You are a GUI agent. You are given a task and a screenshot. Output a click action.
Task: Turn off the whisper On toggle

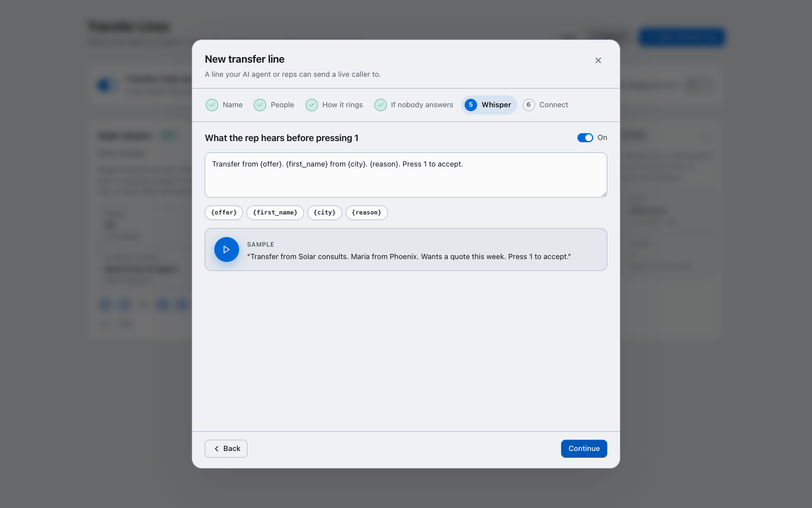[x=585, y=138]
